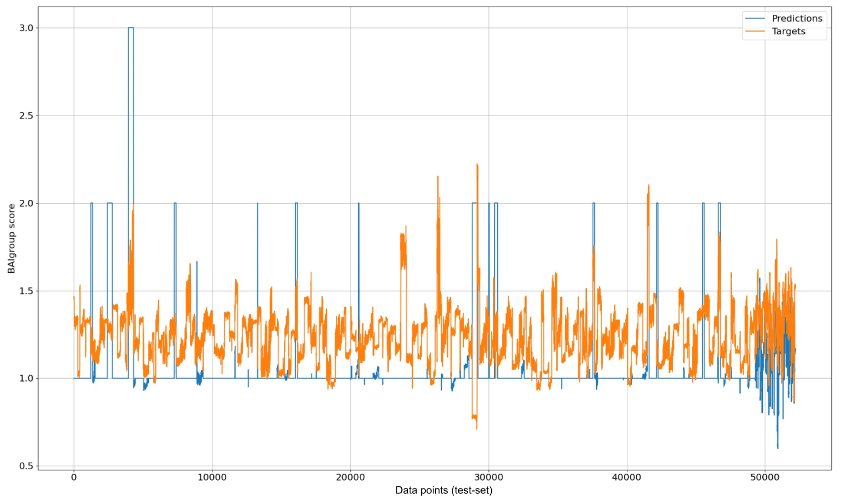
Task: Click the 2.5 y-axis tick label
Action: 26,115
